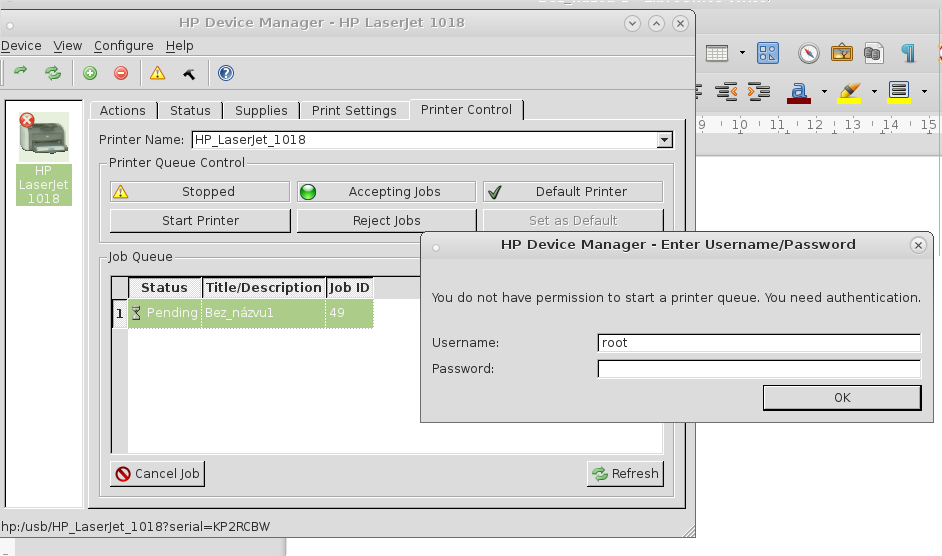Viewport: 942px width, 556px height.
Task: Click the Default Printer status indicator
Action: (x=573, y=192)
